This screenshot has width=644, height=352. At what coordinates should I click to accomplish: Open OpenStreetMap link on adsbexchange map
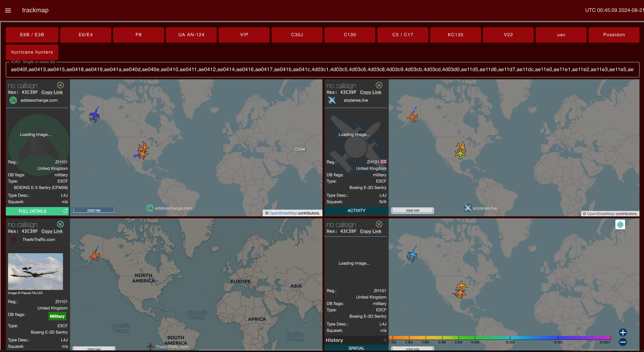(283, 213)
